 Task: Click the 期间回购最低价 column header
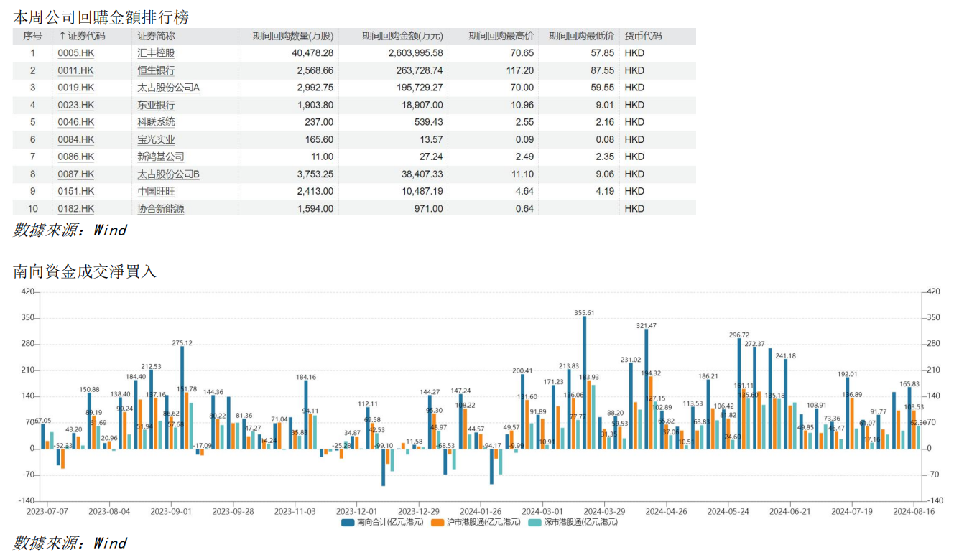pos(582,36)
